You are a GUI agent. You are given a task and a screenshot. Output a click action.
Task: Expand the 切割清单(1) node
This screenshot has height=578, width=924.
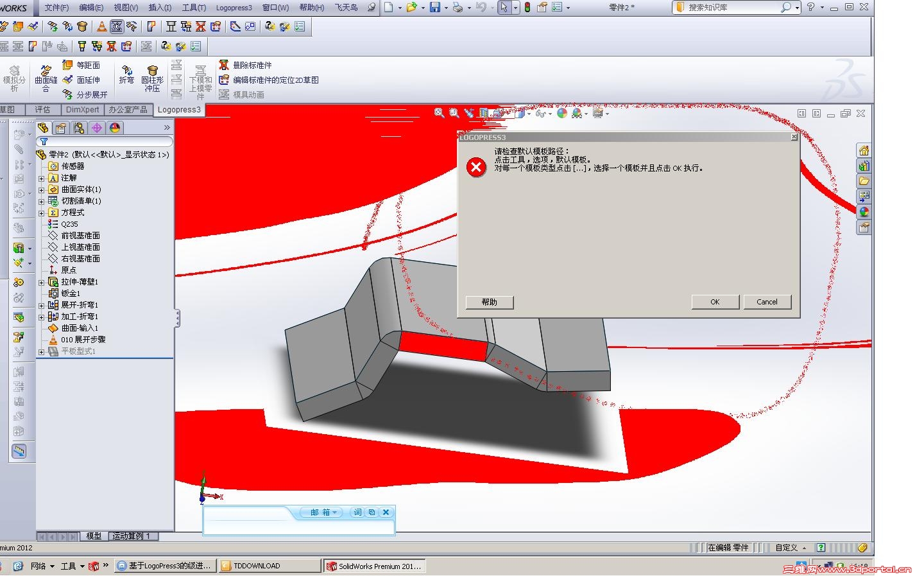pyautogui.click(x=42, y=201)
